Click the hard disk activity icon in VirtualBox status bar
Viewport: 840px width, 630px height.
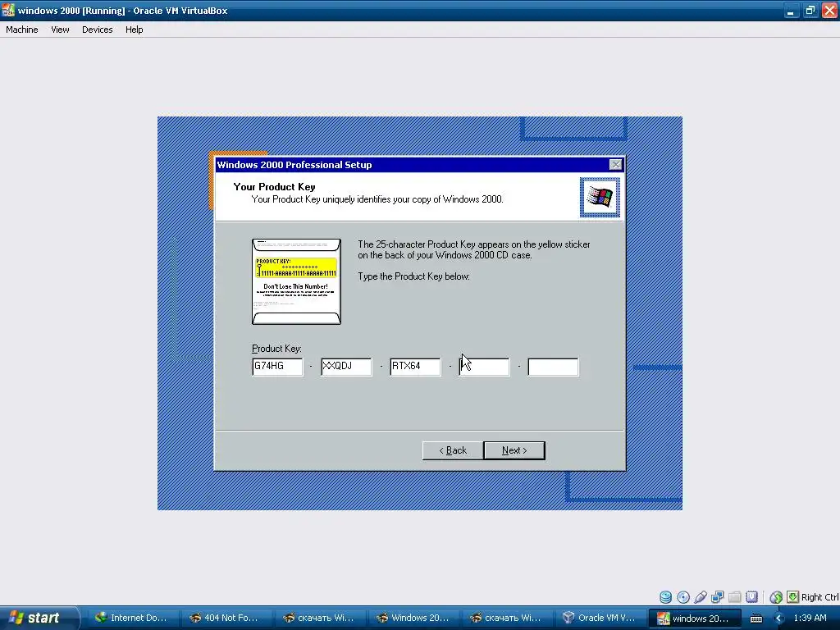[x=665, y=597]
